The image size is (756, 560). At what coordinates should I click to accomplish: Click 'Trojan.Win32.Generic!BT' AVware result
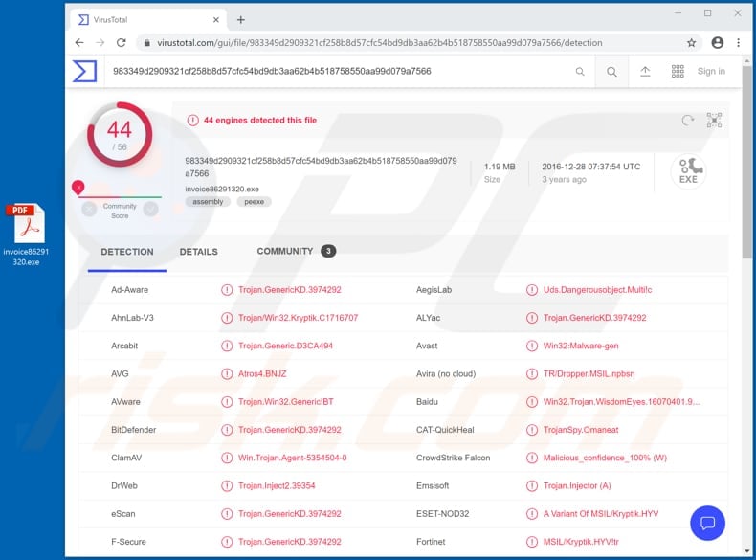click(286, 402)
